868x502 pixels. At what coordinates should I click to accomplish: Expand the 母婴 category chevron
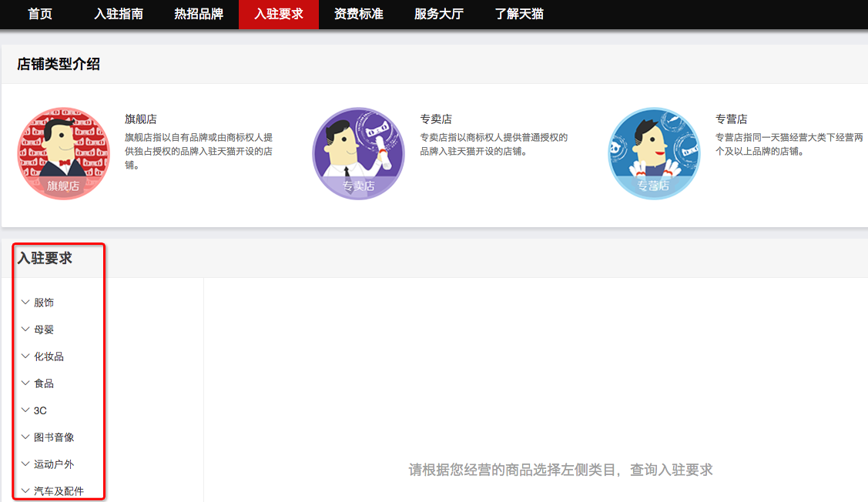pyautogui.click(x=25, y=330)
